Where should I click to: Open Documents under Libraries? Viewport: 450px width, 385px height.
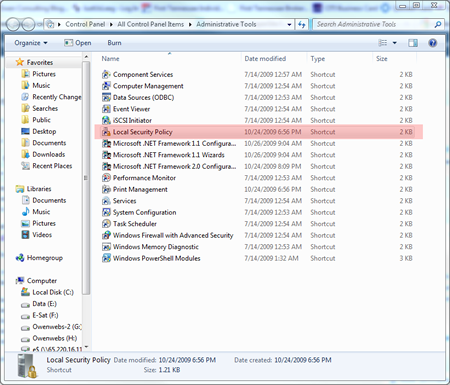pos(44,200)
